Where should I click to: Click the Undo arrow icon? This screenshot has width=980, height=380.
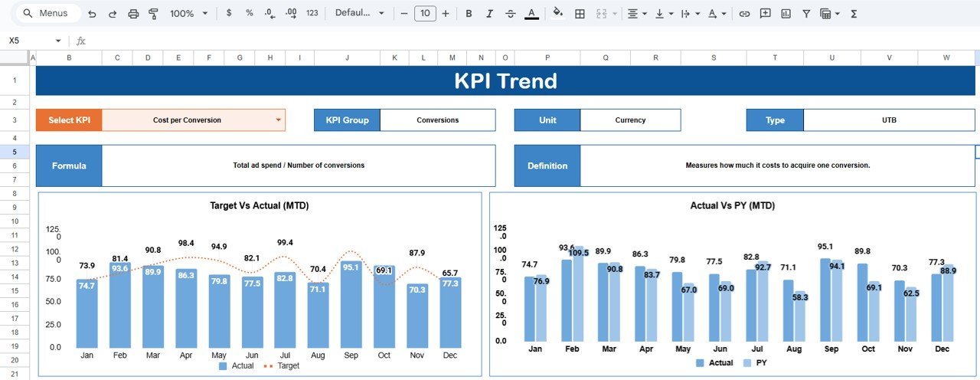tap(92, 14)
